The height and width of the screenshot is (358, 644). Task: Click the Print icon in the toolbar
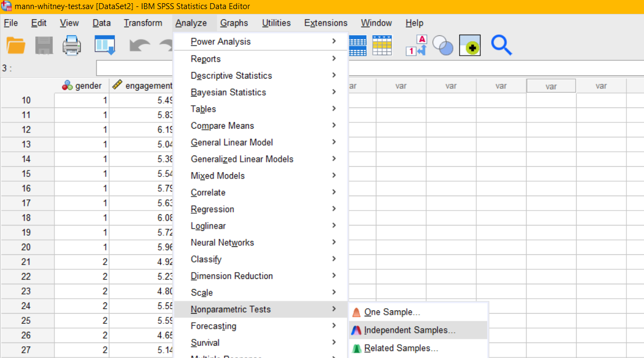pyautogui.click(x=72, y=46)
